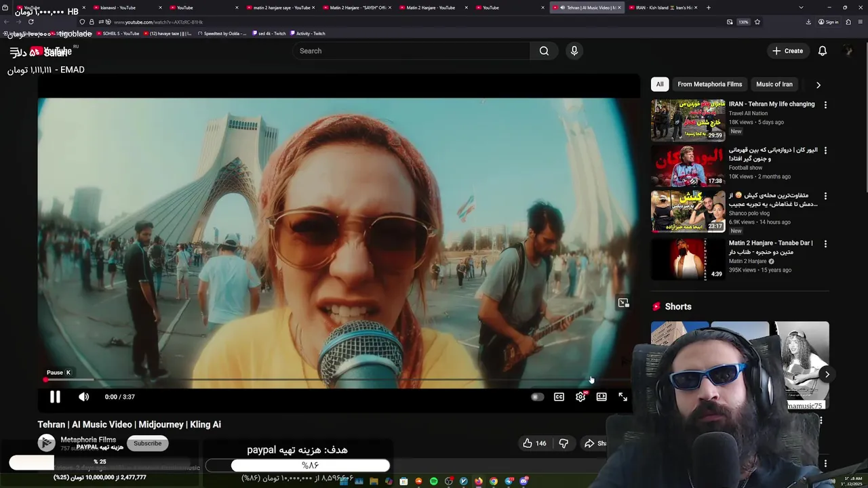Select the All filter chip
Viewport: 868px width, 488px height.
pos(660,84)
